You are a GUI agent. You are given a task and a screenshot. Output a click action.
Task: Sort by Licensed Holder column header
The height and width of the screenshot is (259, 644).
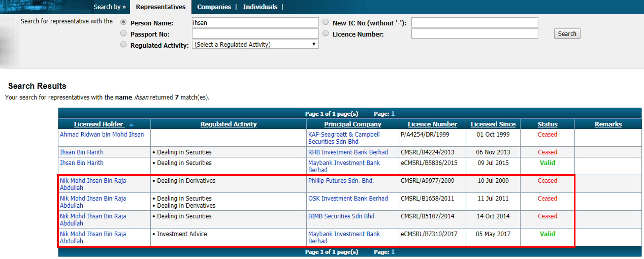pyautogui.click(x=98, y=124)
